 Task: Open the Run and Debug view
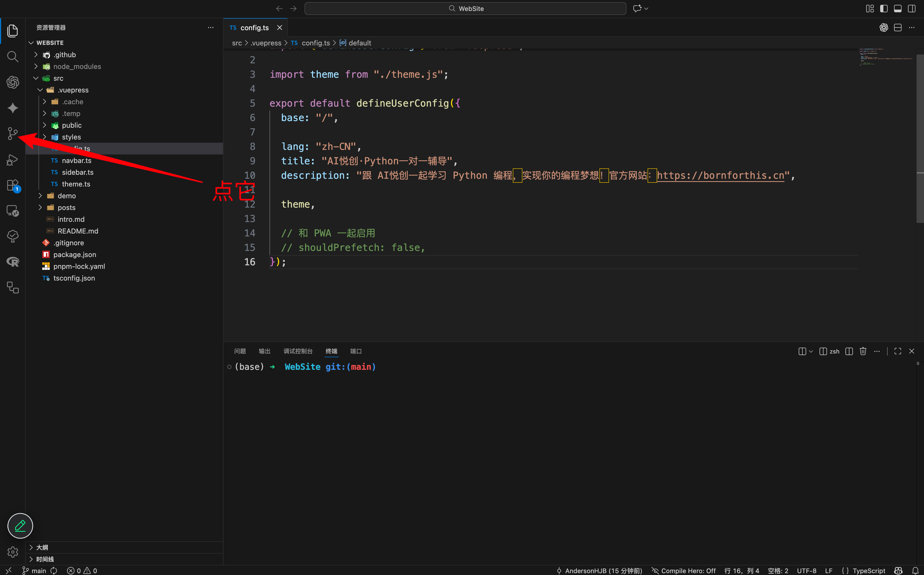pos(13,160)
